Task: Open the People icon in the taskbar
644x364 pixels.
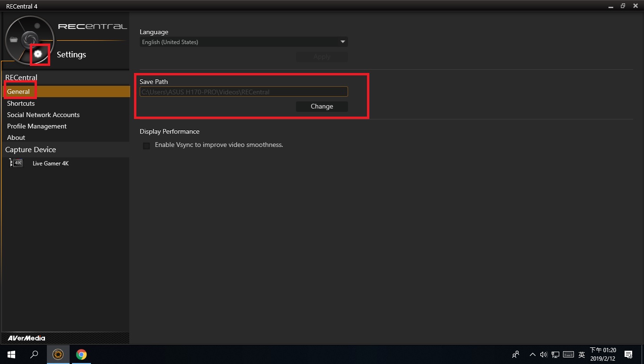Action: [516, 355]
